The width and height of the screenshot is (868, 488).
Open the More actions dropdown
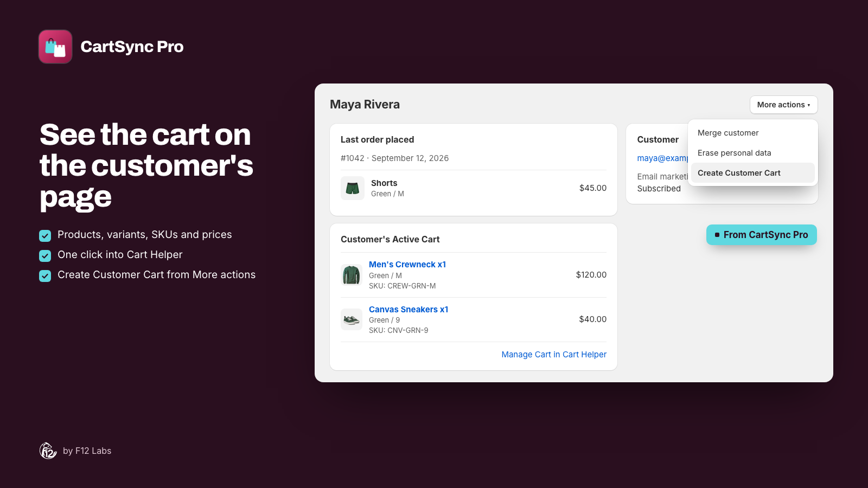[783, 105]
